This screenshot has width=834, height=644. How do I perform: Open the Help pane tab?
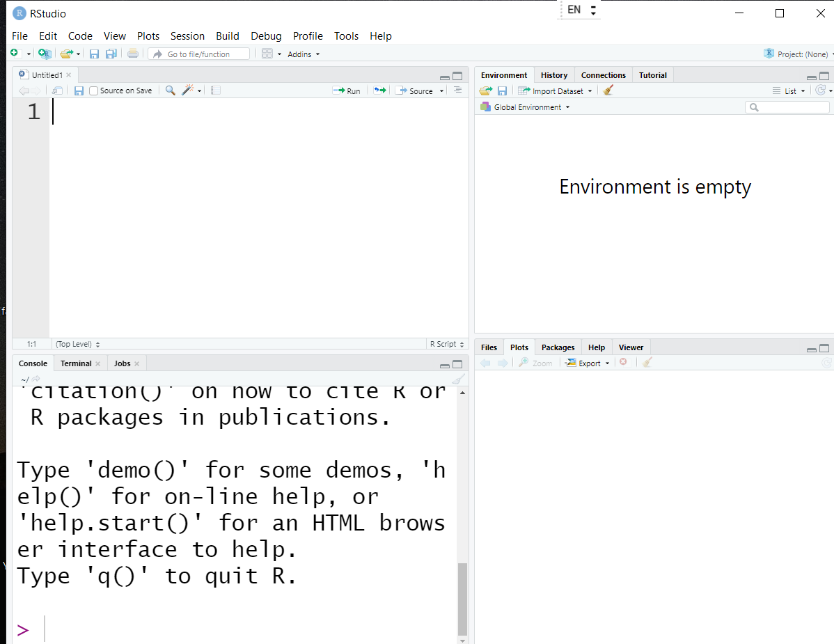pyautogui.click(x=596, y=347)
